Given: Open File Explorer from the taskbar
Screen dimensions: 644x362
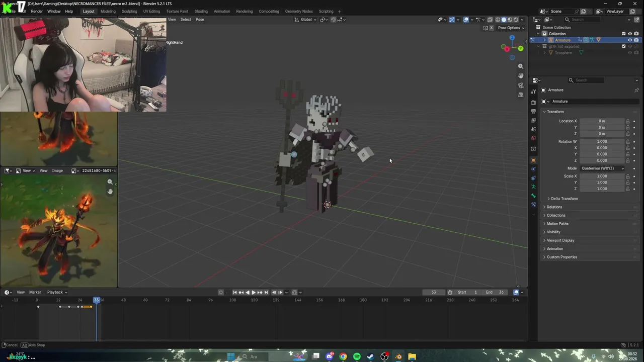Looking at the screenshot, I should [412, 356].
